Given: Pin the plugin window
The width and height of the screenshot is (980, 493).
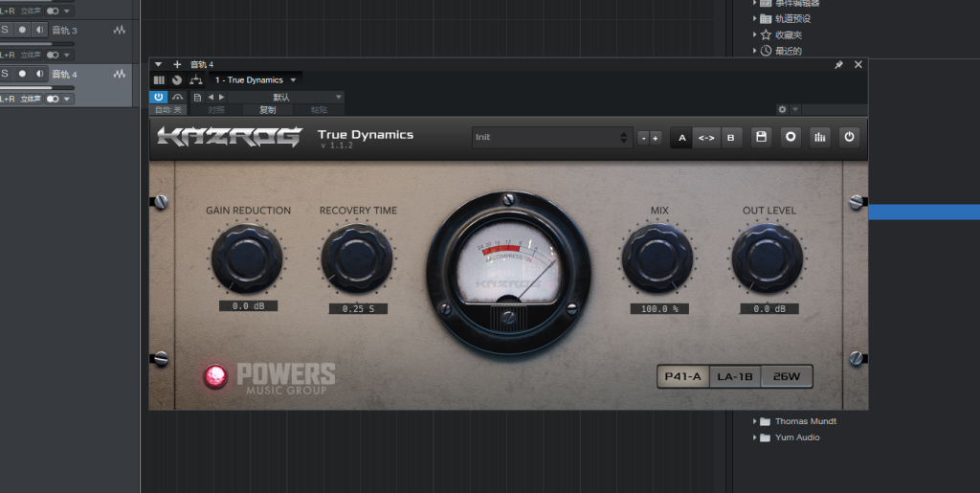Looking at the screenshot, I should [838, 64].
